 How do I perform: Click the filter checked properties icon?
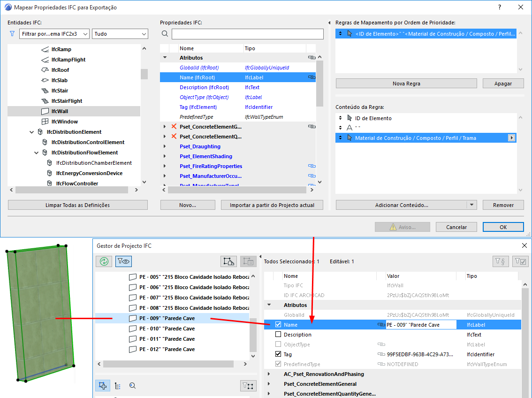pos(520,261)
